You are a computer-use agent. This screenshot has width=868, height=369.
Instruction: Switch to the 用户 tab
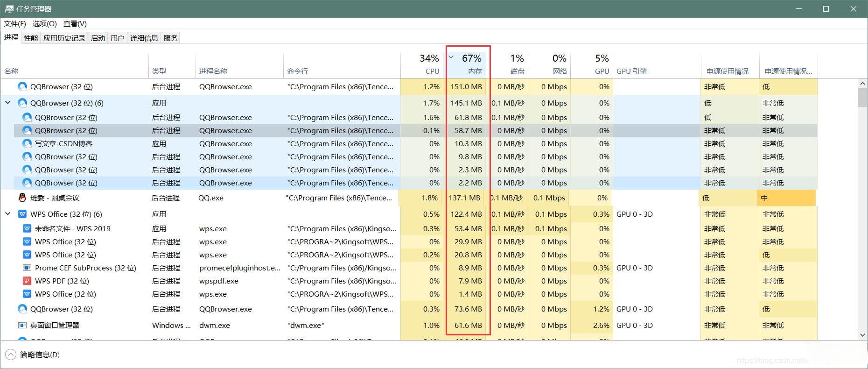pyautogui.click(x=118, y=38)
